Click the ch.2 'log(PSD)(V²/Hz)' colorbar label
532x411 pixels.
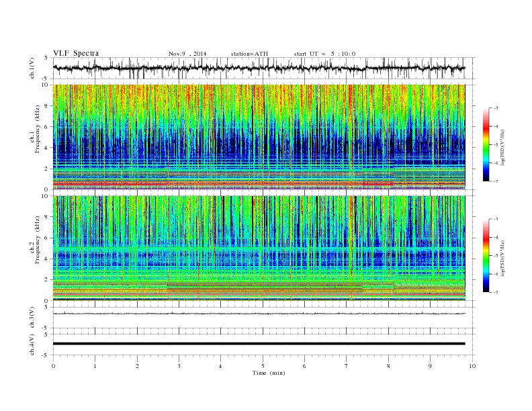[x=504, y=258]
